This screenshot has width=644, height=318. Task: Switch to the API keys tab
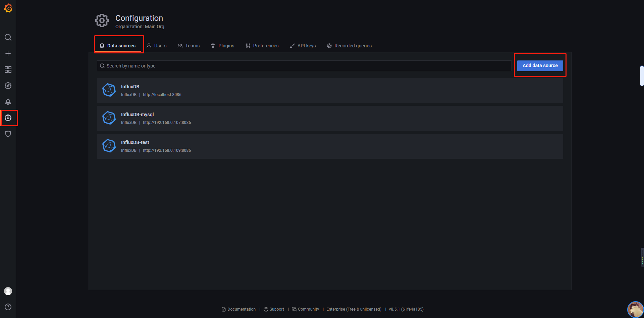[x=303, y=46]
